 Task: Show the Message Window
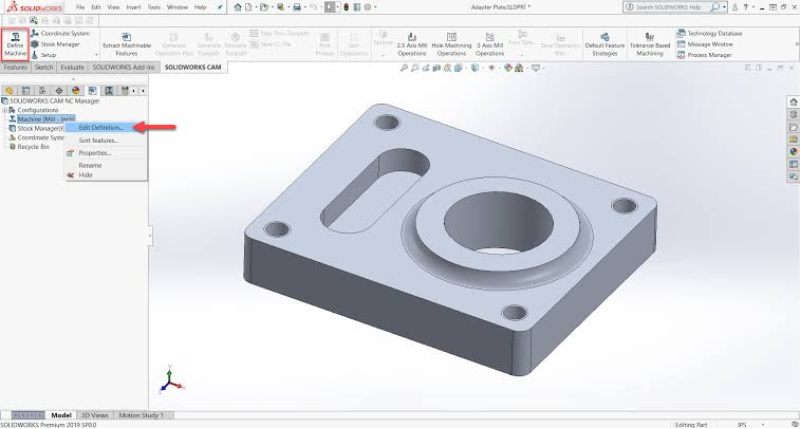(705, 44)
